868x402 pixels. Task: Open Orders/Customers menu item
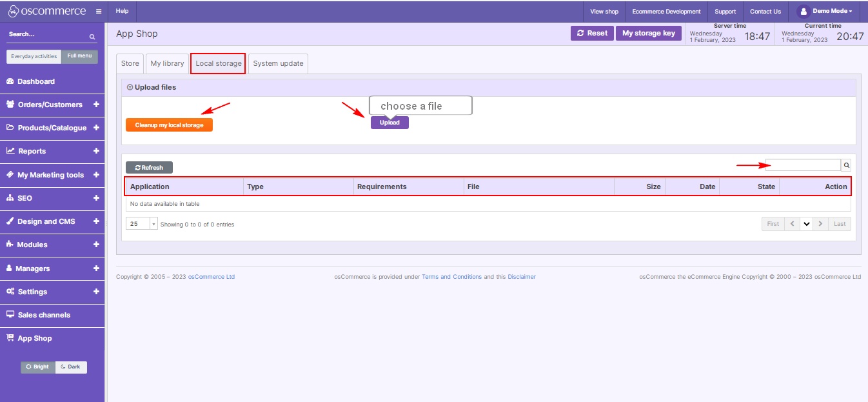[50, 105]
